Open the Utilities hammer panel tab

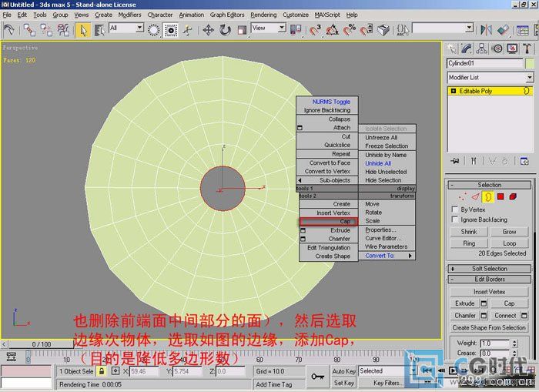(527, 49)
